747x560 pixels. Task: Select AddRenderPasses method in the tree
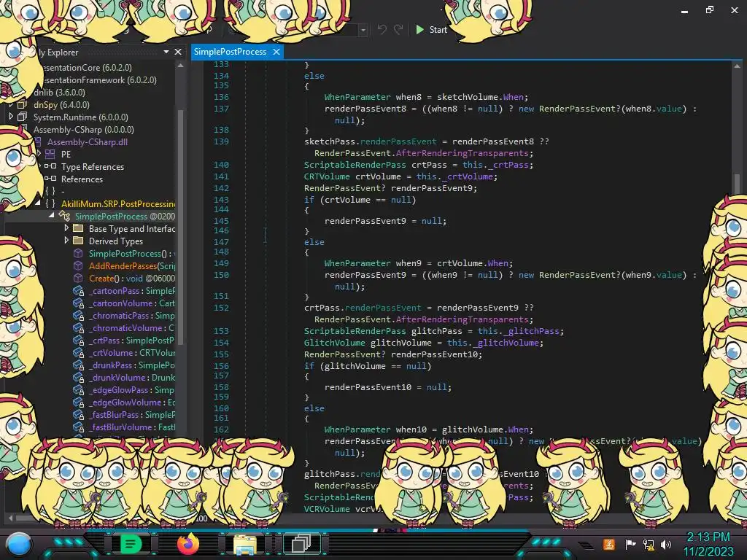click(132, 265)
